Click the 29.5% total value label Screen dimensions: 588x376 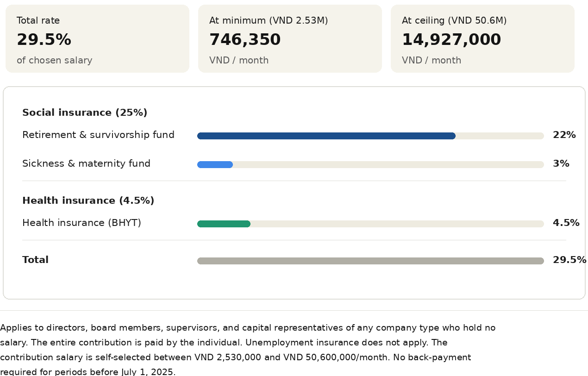point(569,260)
